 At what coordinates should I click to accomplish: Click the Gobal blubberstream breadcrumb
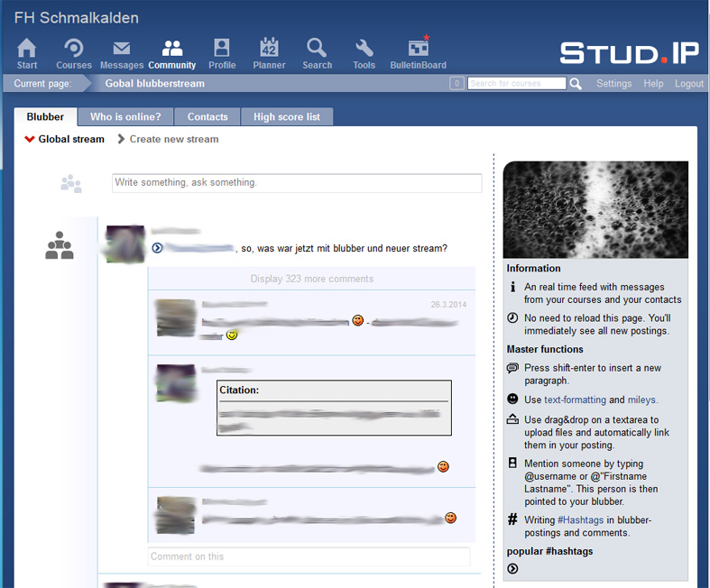(x=155, y=83)
